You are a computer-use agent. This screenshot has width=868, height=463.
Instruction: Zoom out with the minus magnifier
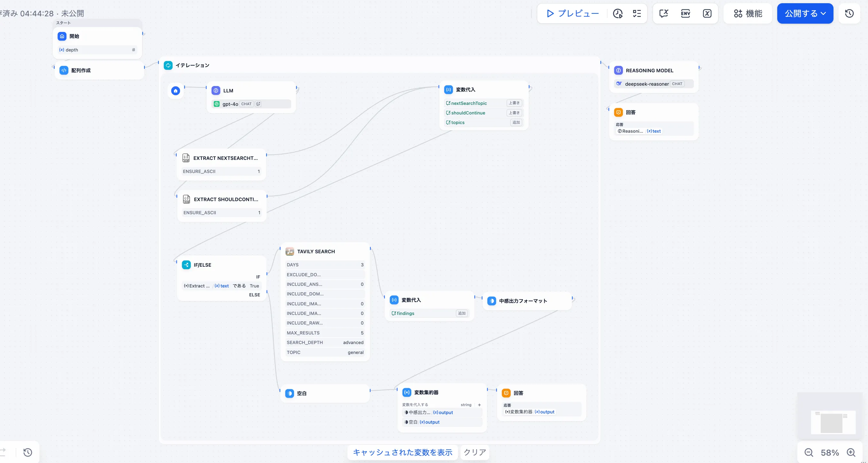[x=809, y=452]
